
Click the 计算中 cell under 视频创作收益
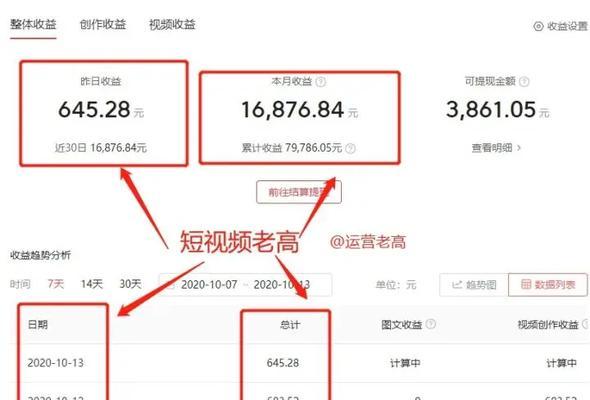click(561, 363)
